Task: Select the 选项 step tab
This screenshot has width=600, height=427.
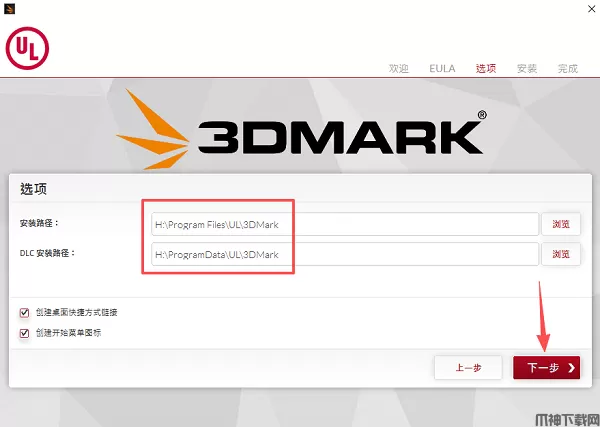Action: pos(486,68)
